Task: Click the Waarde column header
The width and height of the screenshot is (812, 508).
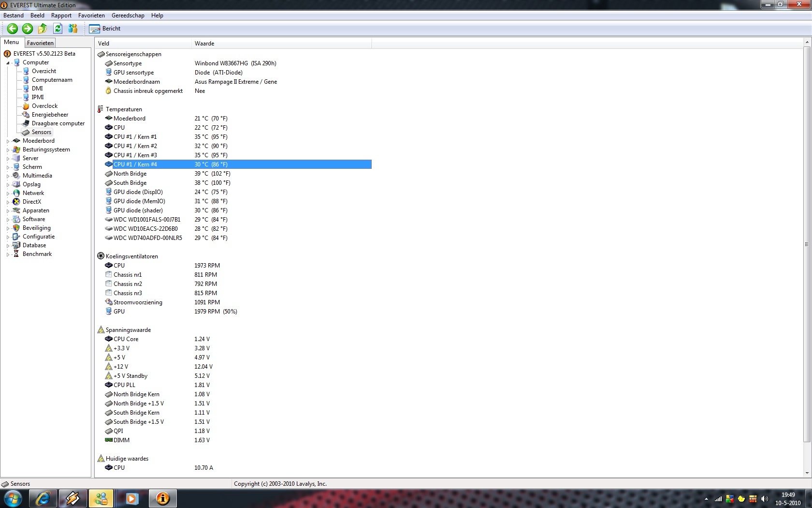Action: pyautogui.click(x=282, y=44)
